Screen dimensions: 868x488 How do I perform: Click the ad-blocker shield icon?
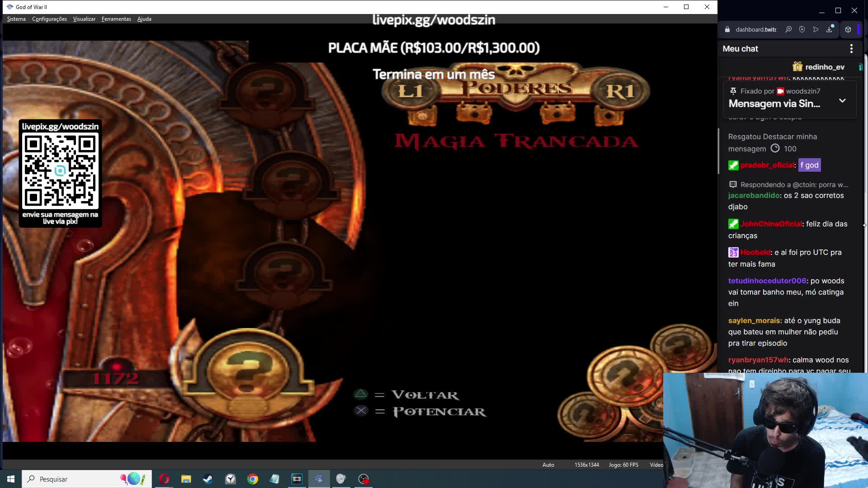[802, 29]
